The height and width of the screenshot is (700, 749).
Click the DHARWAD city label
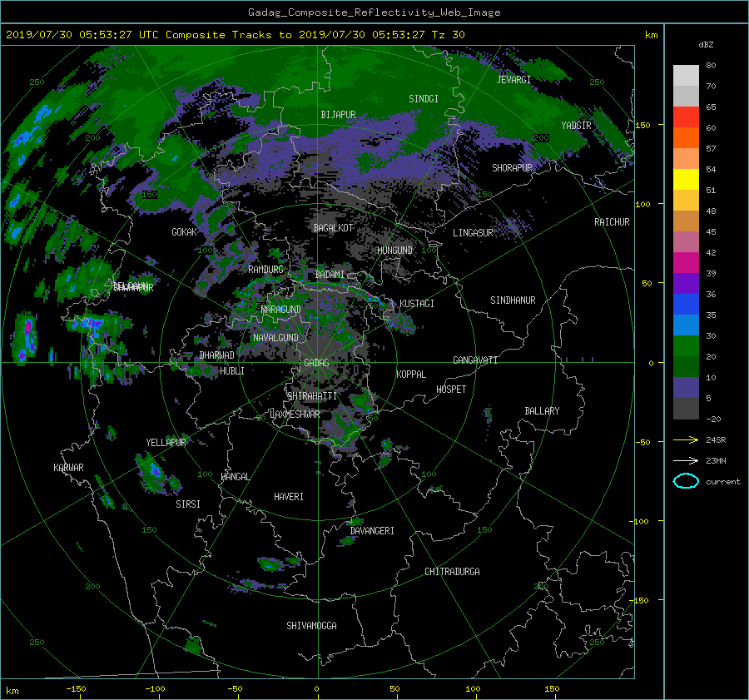[x=217, y=355]
